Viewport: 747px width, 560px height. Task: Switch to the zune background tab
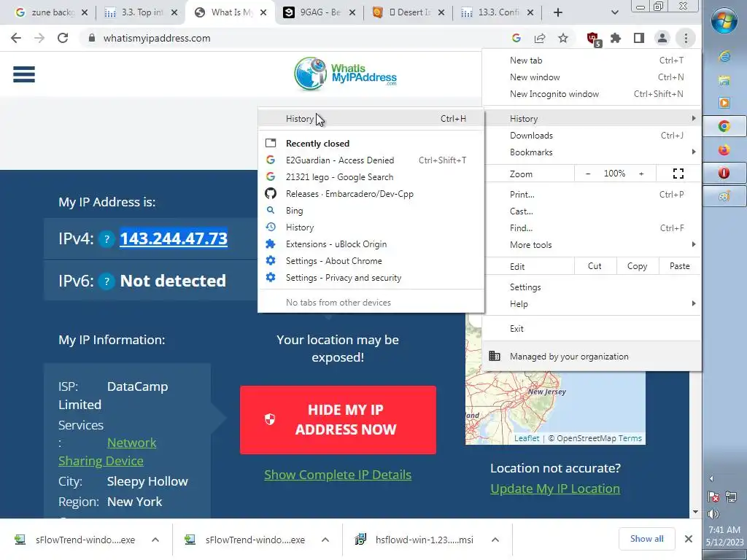[47, 12]
